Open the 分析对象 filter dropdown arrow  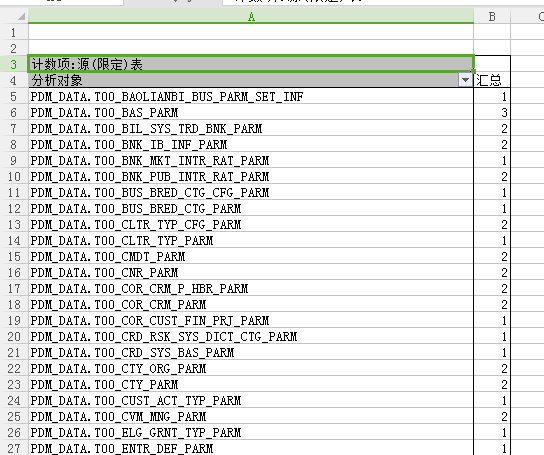point(465,81)
